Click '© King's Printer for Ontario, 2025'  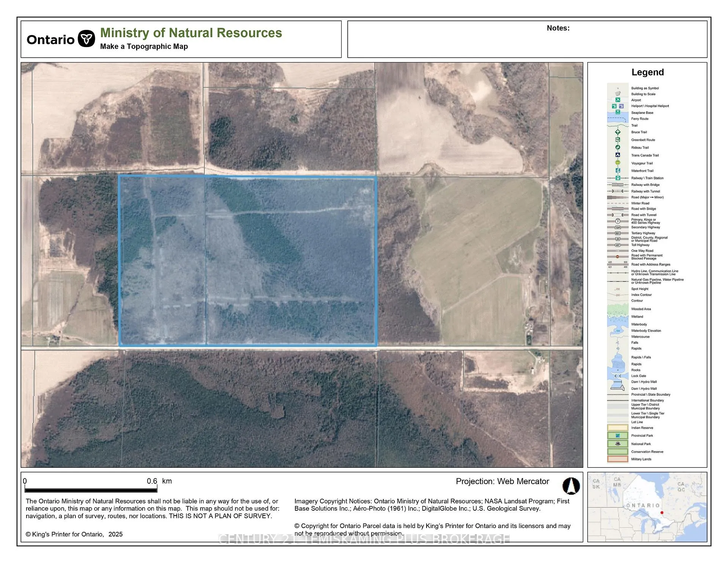coord(74,534)
